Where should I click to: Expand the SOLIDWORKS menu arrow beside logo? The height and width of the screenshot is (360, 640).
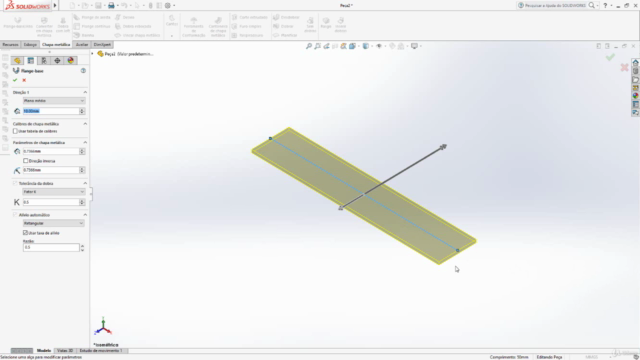point(55,5)
